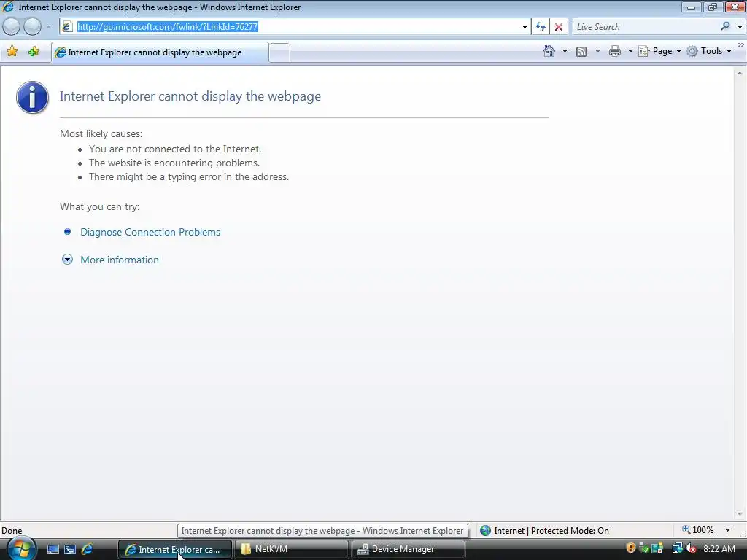Click the Live Search magnifier icon
Viewport: 747px width, 560px height.
(726, 27)
